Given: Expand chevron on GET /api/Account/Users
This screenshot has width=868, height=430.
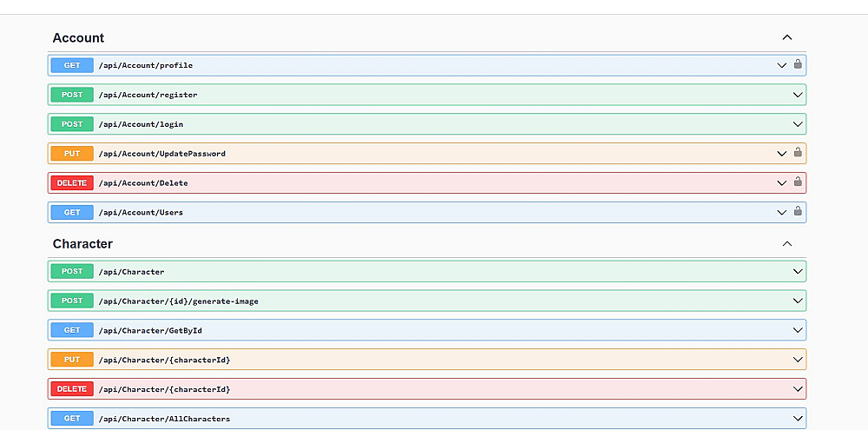Looking at the screenshot, I should pos(782,212).
